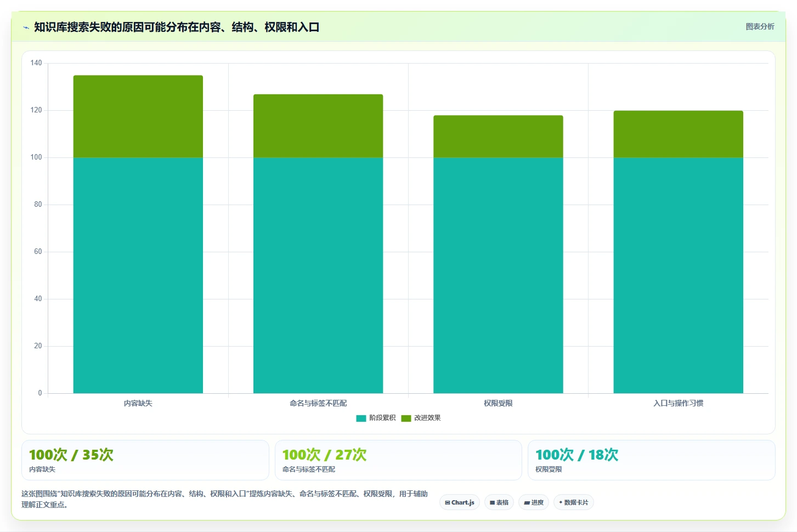The image size is (797, 532).
Task: Click the teal 内容缺失 bar segment
Action: point(138,275)
